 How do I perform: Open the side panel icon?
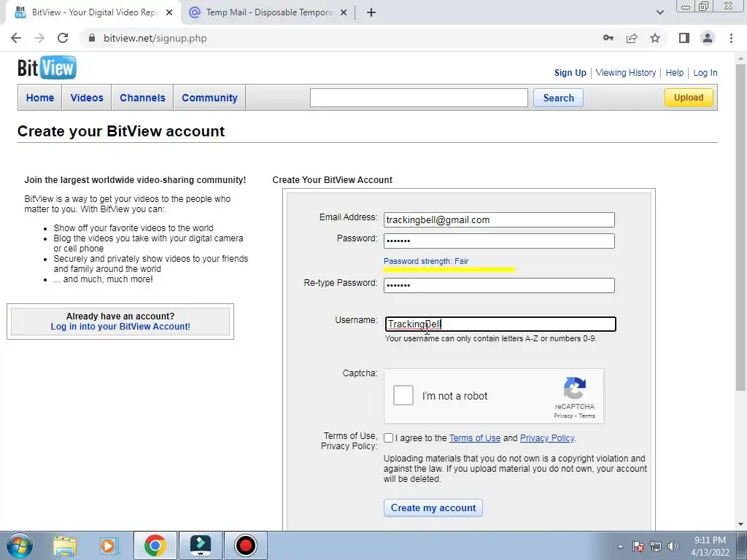(684, 38)
